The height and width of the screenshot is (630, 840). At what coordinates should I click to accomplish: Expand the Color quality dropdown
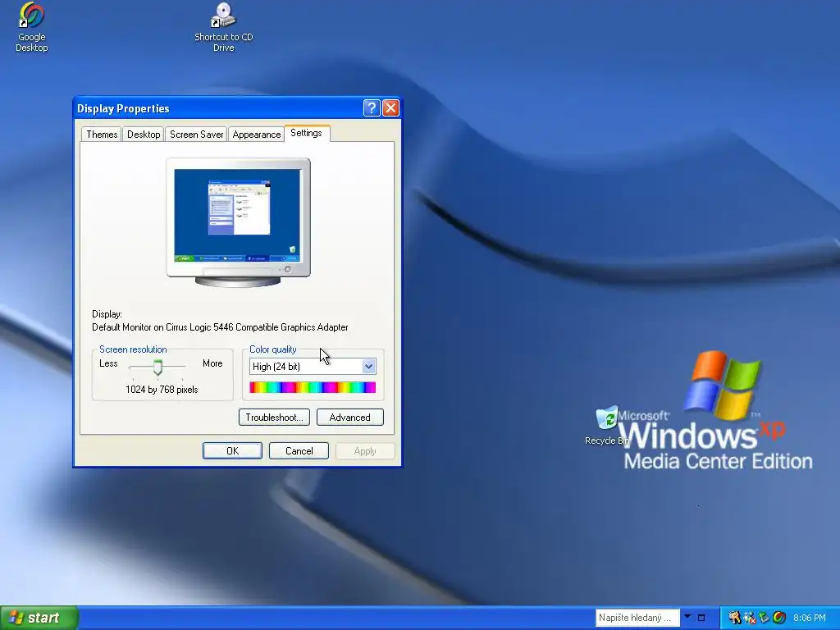[368, 367]
